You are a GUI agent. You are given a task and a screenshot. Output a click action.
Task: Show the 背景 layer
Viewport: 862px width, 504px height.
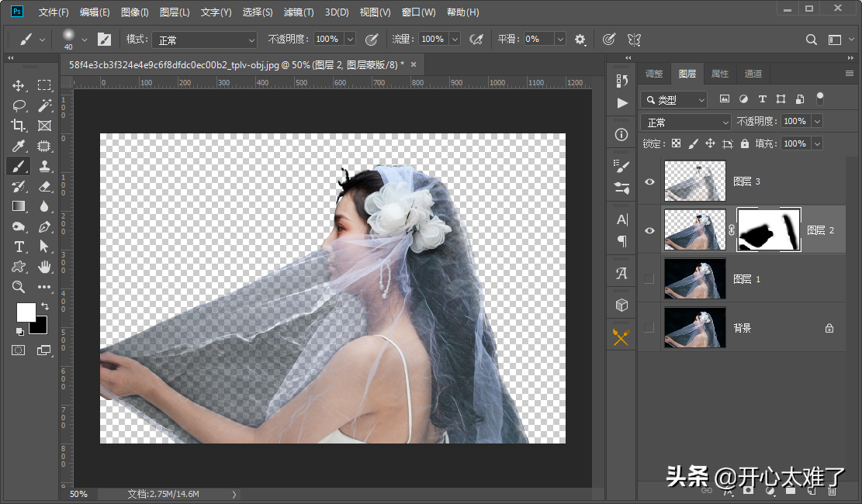[x=649, y=328]
